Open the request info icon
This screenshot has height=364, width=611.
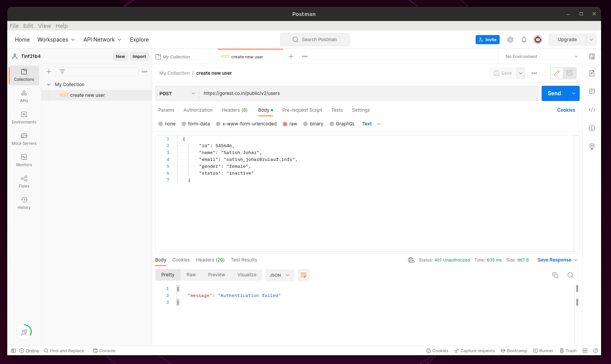point(592,128)
